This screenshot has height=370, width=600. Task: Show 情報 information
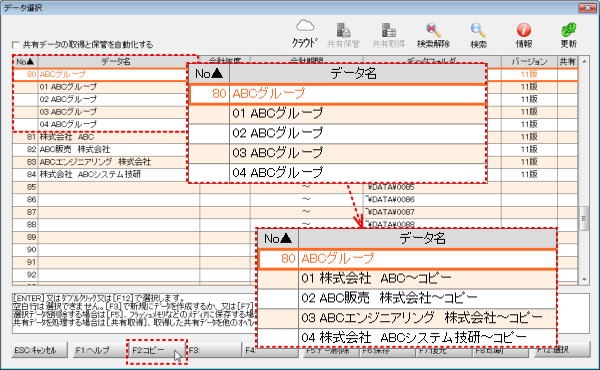(x=523, y=35)
